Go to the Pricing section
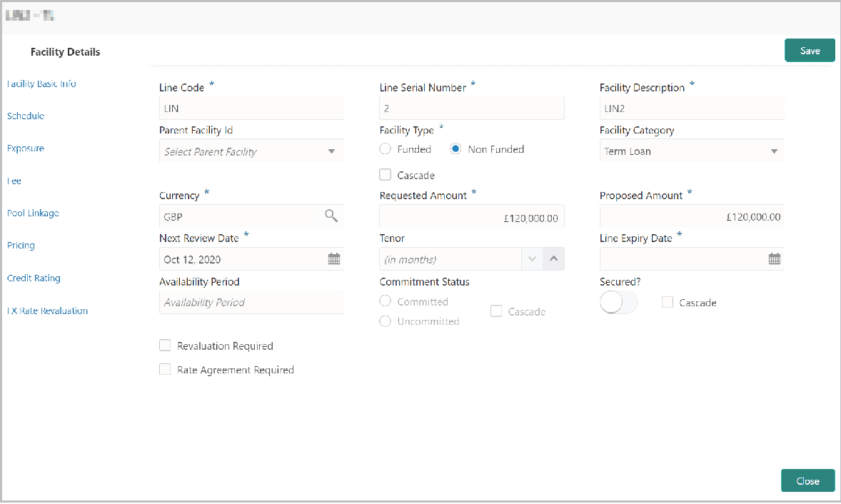The image size is (841, 504). 21,245
